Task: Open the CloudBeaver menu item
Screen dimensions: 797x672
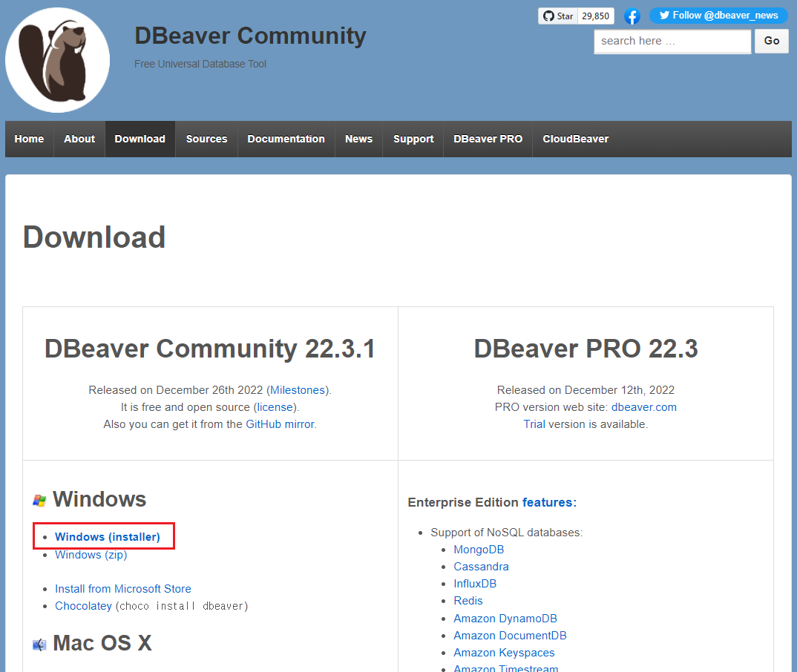Action: tap(575, 139)
